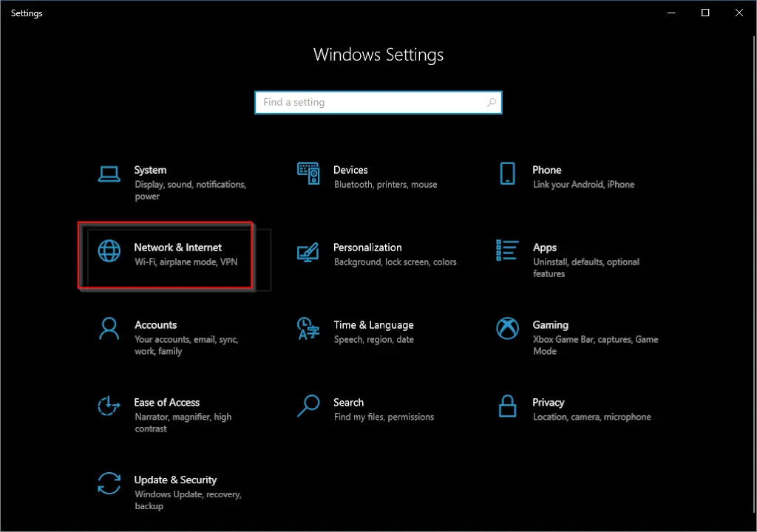Select the Privacy heading
Image resolution: width=757 pixels, height=532 pixels.
coord(548,403)
